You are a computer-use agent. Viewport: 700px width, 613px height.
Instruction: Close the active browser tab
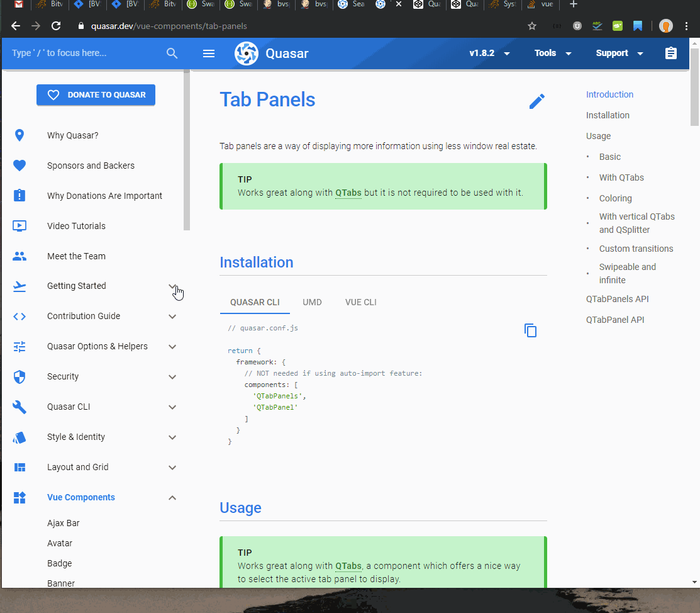pyautogui.click(x=399, y=4)
